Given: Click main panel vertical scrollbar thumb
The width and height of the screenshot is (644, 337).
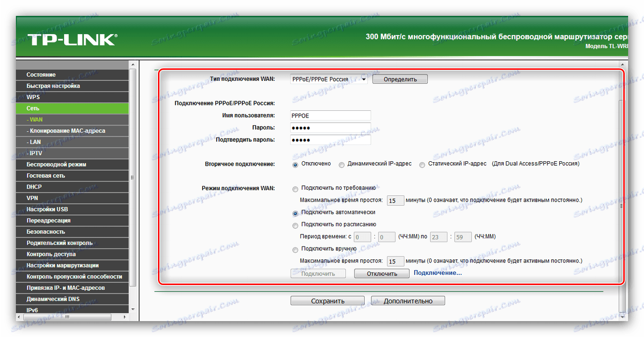Looking at the screenshot, I should [x=623, y=205].
